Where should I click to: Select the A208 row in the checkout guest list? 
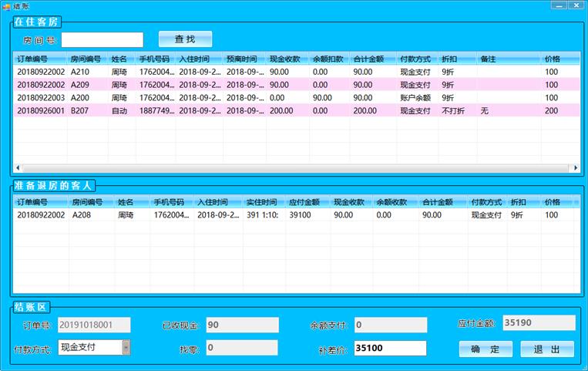coord(86,215)
